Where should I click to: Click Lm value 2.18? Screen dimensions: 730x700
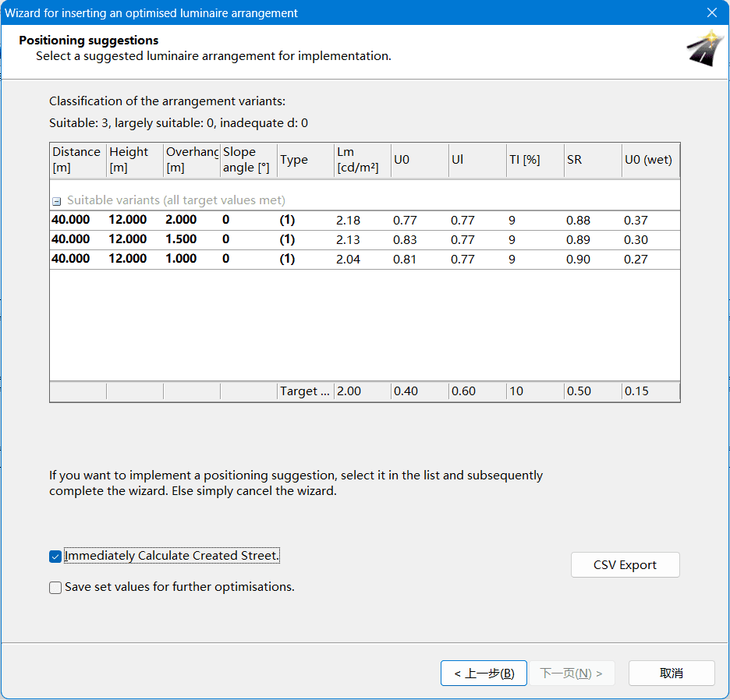pos(349,221)
